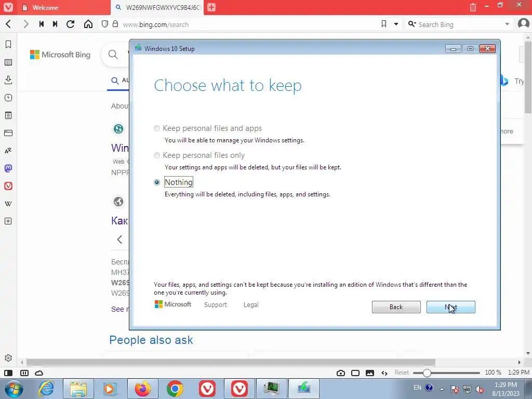Toggle tab tiling in status bar
Screen dimensions: 532x399
[24, 373]
